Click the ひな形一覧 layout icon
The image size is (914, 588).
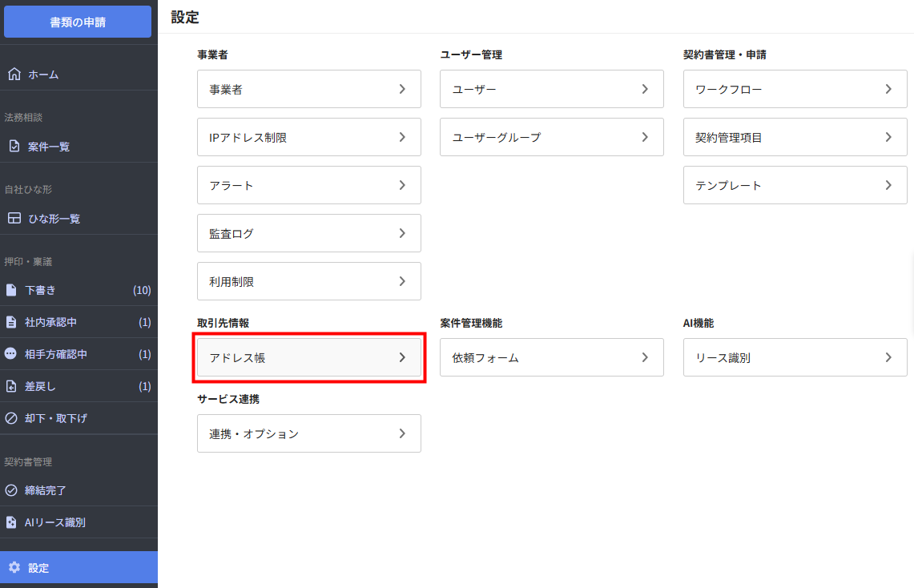pyautogui.click(x=14, y=219)
